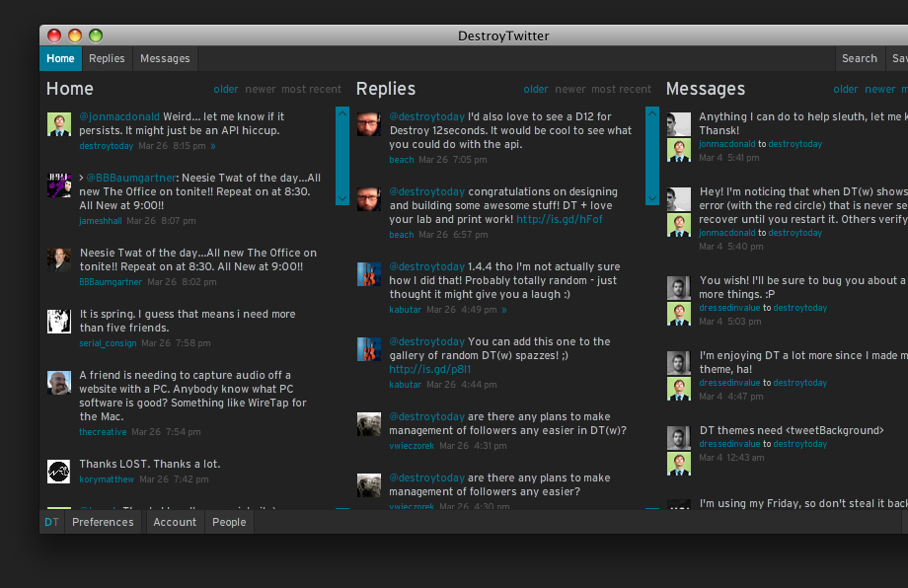908x588 pixels.
Task: Follow the http://is.gd/p8l1 link
Action: (x=429, y=369)
